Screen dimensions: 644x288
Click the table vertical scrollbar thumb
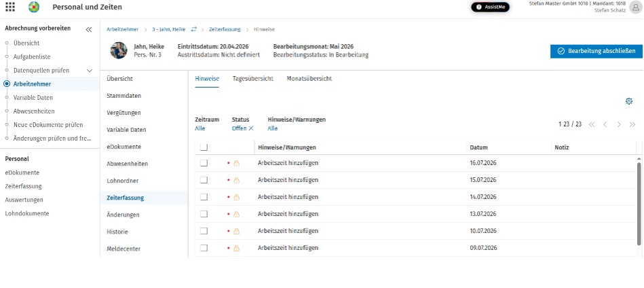(x=639, y=204)
